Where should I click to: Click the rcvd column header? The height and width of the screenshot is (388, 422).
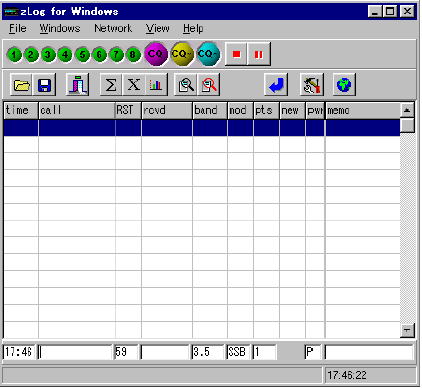167,110
